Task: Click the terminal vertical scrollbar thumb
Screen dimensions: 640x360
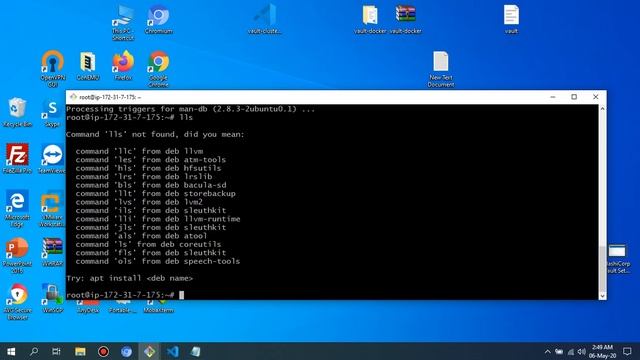Action: 602,269
